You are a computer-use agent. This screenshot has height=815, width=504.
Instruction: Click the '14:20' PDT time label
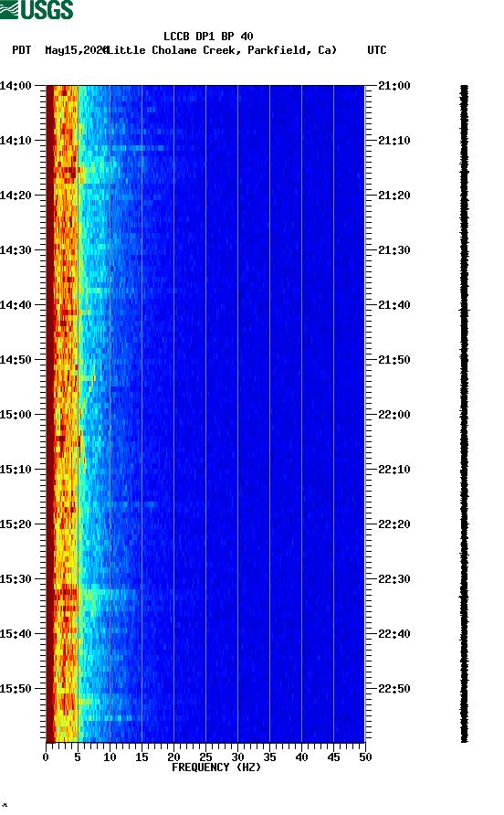16,196
